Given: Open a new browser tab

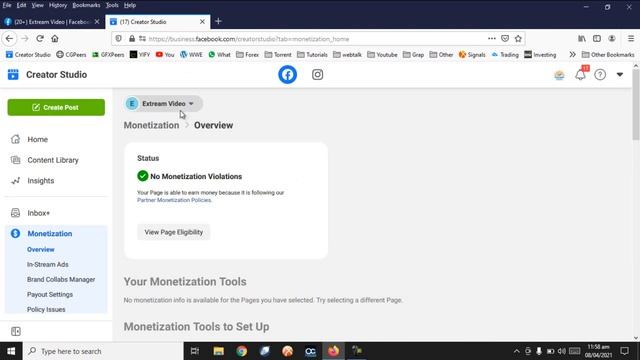Looking at the screenshot, I should pyautogui.click(x=218, y=21).
